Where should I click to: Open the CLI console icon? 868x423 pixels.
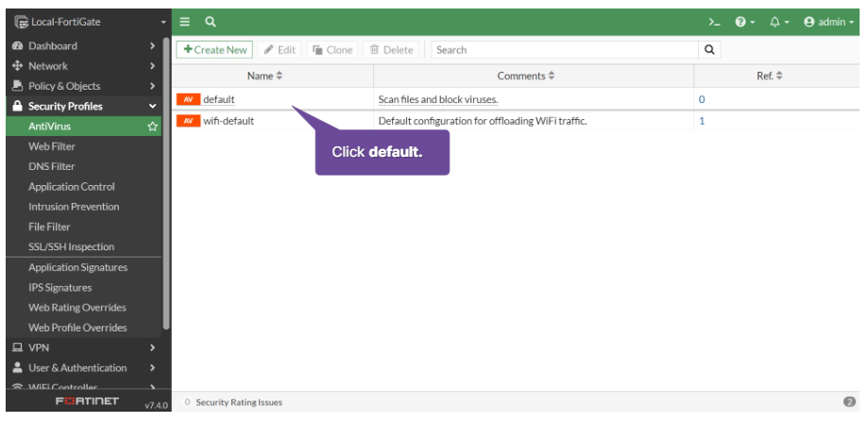[x=715, y=22]
